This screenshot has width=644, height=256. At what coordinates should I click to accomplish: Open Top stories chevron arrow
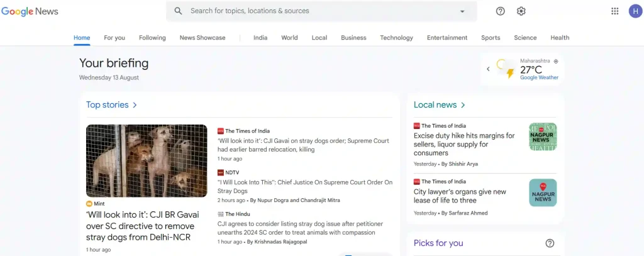[135, 105]
